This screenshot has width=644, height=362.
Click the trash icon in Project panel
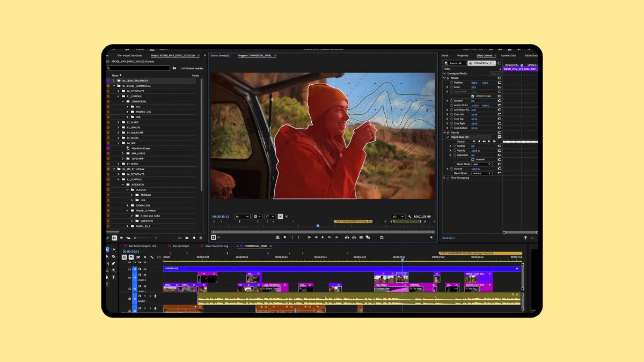point(201,238)
